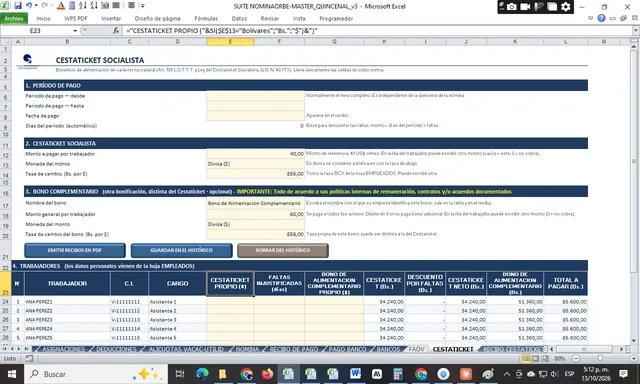Click the Redo arrow icon
The image size is (640, 384).
(x=45, y=6)
